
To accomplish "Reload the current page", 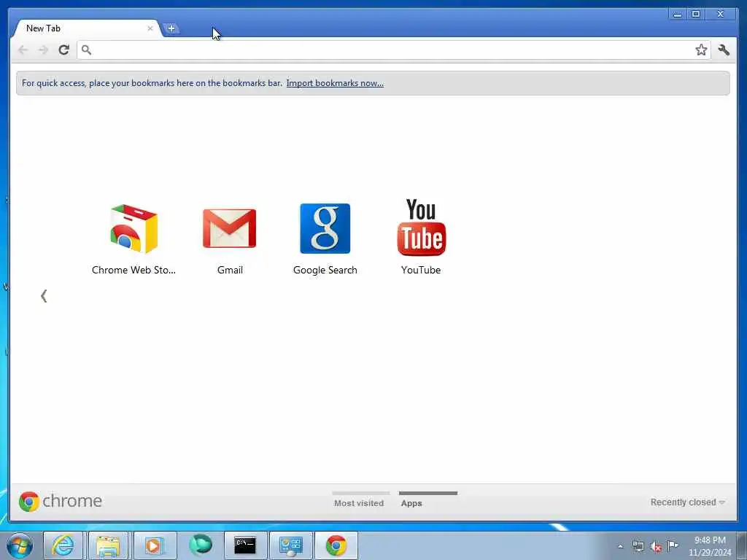I will coord(64,50).
